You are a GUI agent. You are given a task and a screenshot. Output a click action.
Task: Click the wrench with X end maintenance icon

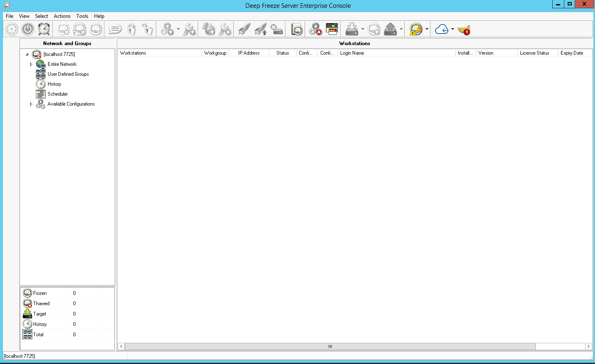click(x=225, y=29)
